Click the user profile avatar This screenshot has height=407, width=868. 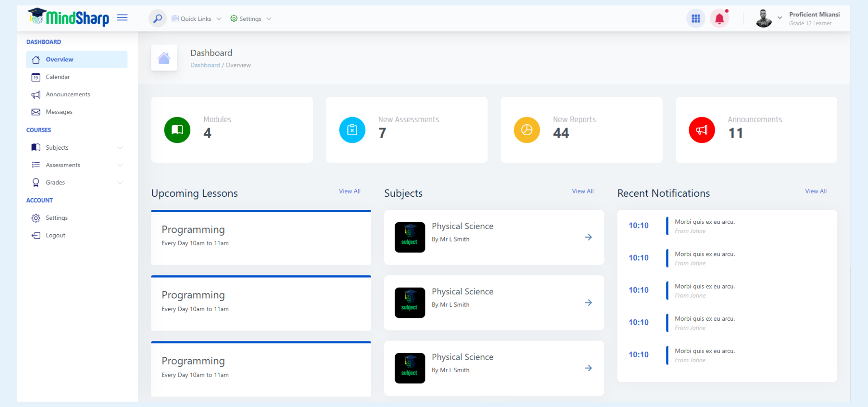[764, 19]
